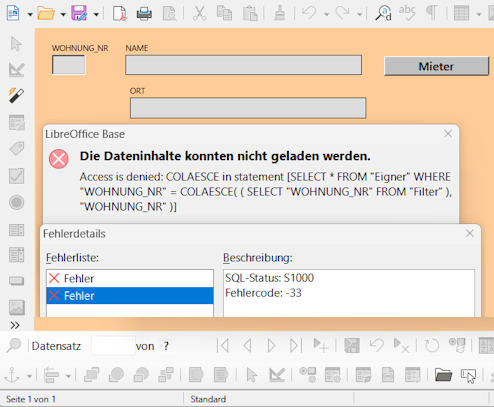Click the New document icon
The image size is (494, 407).
click(x=13, y=13)
